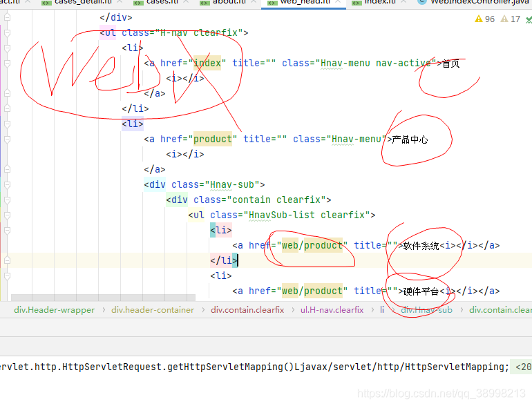Open the index.ftl editor tab
Image resolution: width=532 pixels, height=406 pixels.
click(379, 2)
